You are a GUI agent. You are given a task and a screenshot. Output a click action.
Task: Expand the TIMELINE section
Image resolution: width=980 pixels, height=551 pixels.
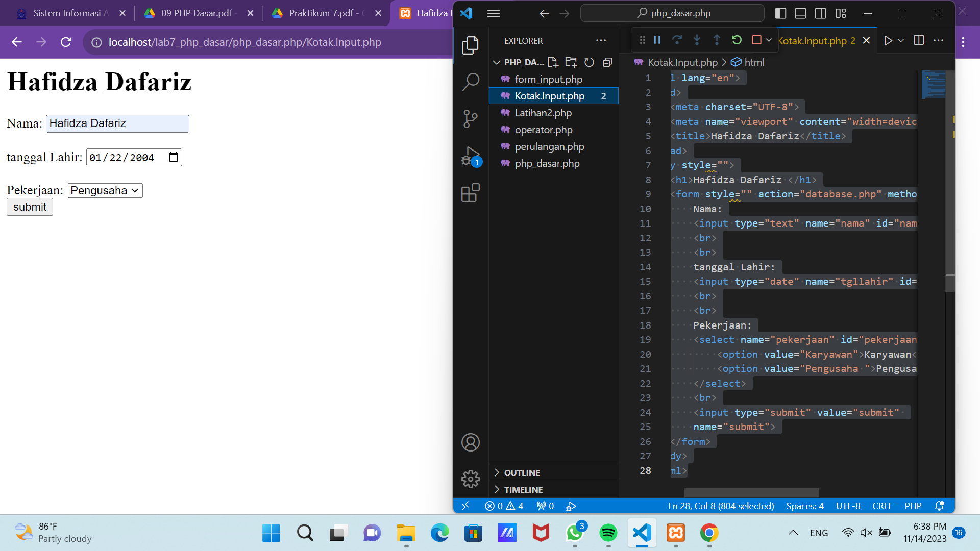[523, 489]
